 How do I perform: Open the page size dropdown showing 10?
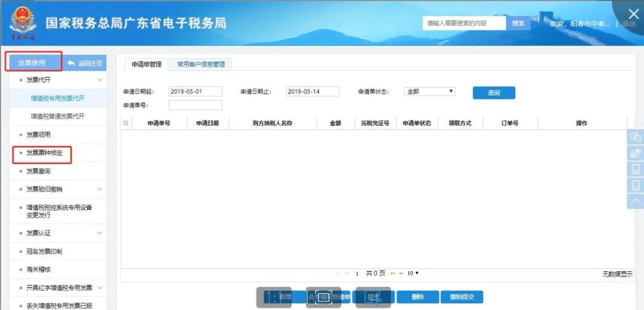pos(413,274)
